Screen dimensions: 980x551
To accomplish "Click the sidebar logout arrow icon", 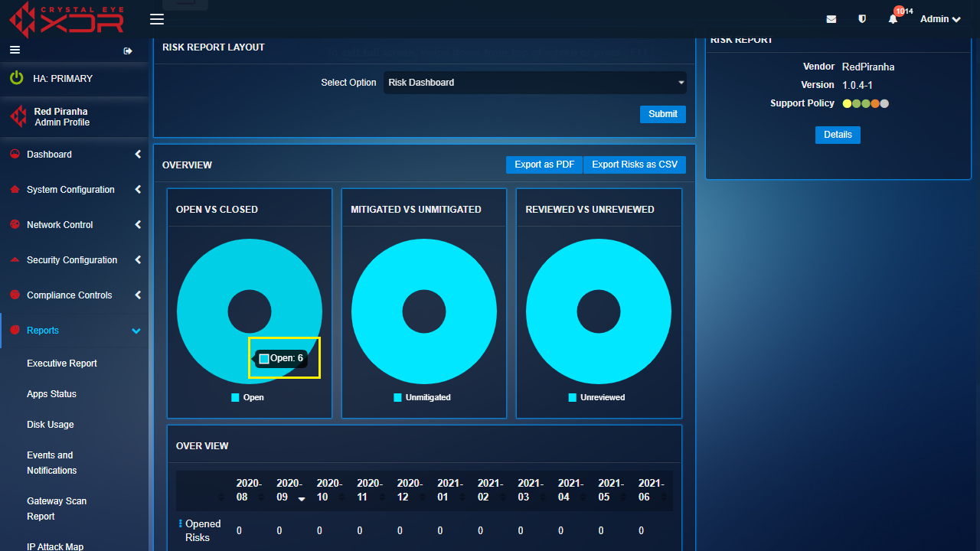I will 128,51.
